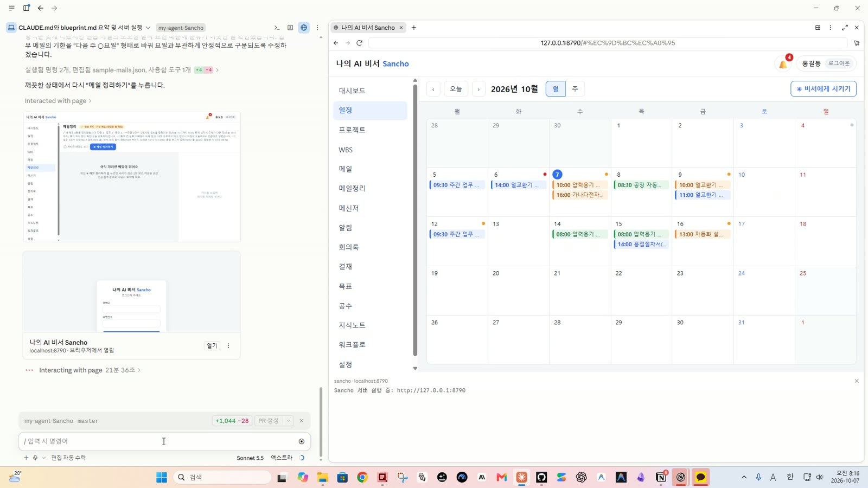The width and height of the screenshot is (868, 488).
Task: Switch calendar to week view 주
Action: tap(575, 89)
